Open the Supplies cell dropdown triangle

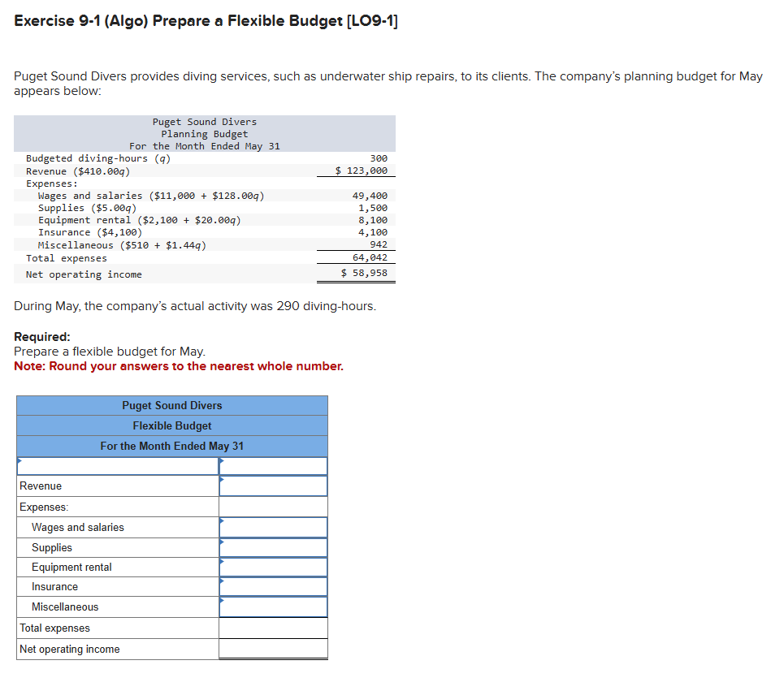[x=221, y=542]
